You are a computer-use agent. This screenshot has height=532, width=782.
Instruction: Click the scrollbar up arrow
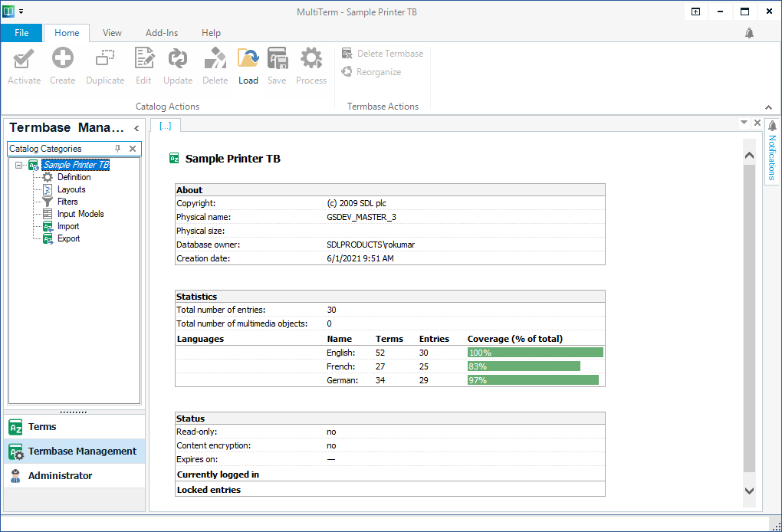749,156
